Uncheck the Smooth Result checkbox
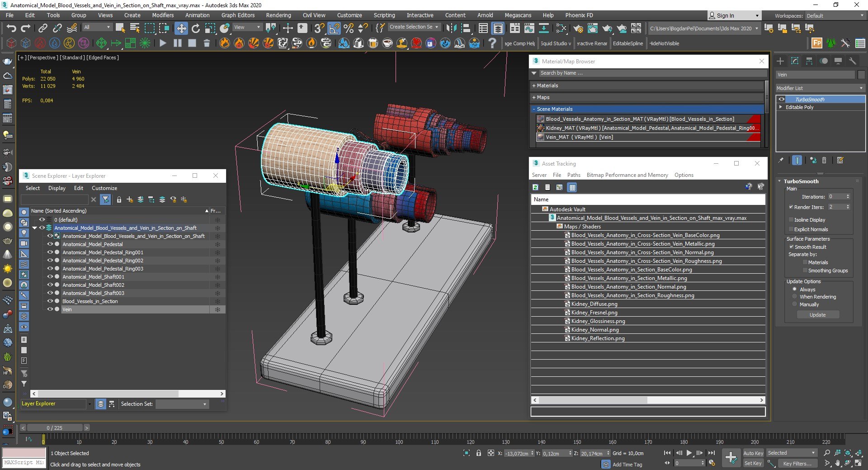Image resolution: width=868 pixels, height=470 pixels. pos(791,247)
